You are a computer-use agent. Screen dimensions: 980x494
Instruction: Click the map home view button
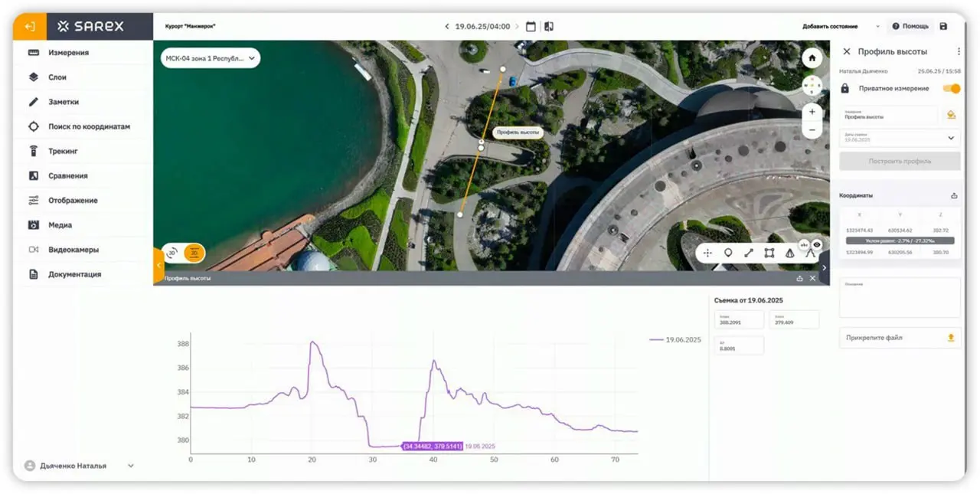point(812,58)
